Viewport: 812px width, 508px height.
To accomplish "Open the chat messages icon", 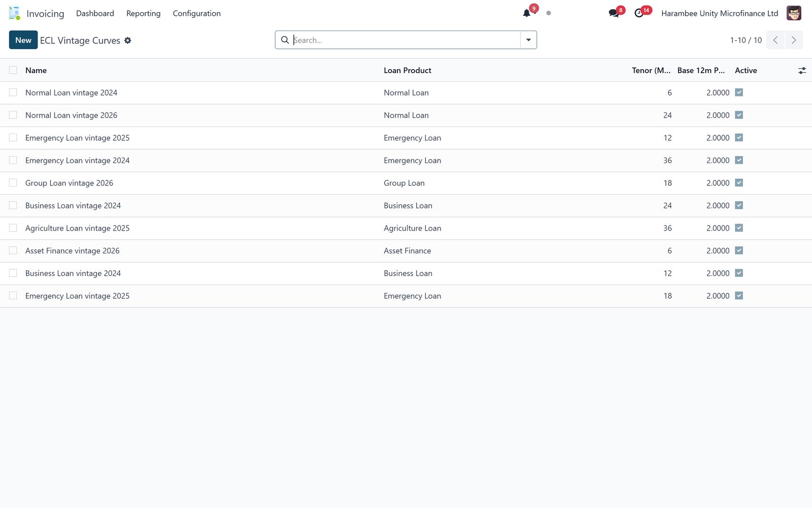I will click(x=614, y=14).
